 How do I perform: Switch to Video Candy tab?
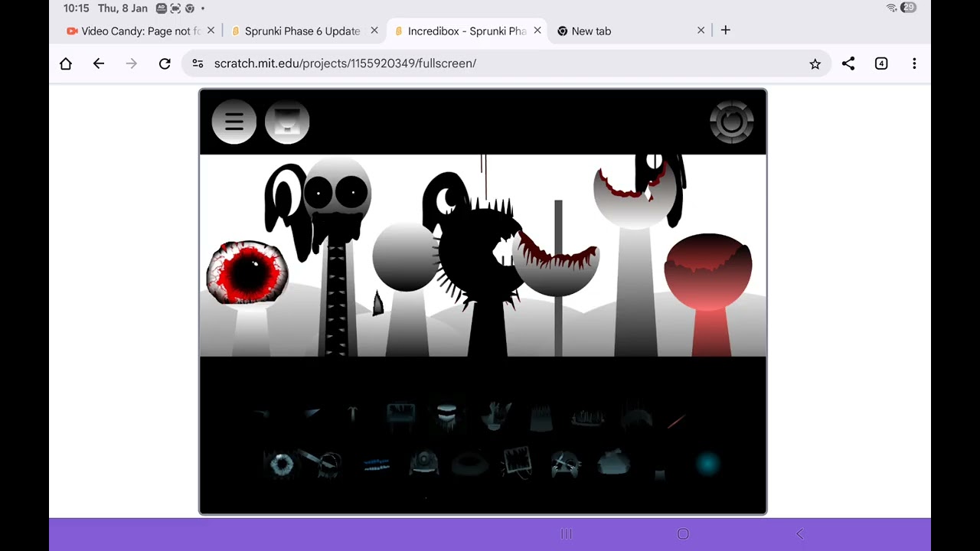(134, 31)
